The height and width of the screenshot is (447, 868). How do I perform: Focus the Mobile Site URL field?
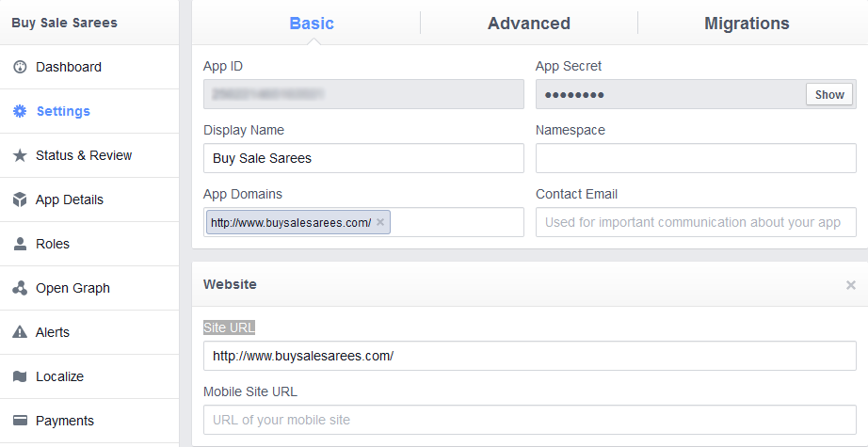click(530, 420)
